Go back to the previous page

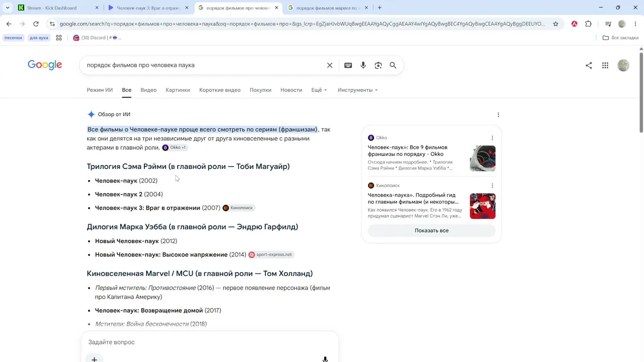click(9, 24)
